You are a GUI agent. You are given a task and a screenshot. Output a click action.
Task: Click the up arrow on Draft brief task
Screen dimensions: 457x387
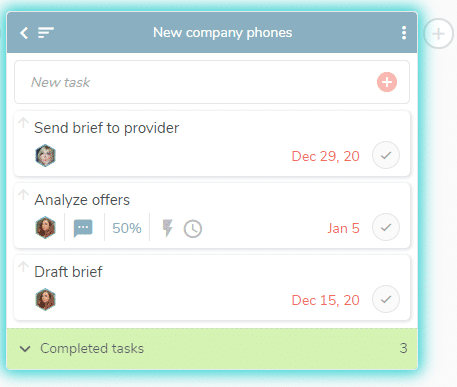23,267
